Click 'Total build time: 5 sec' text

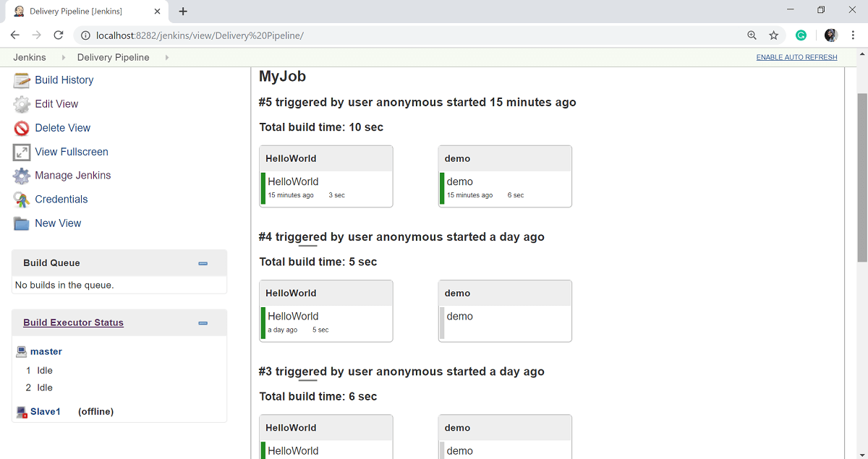[x=318, y=262]
